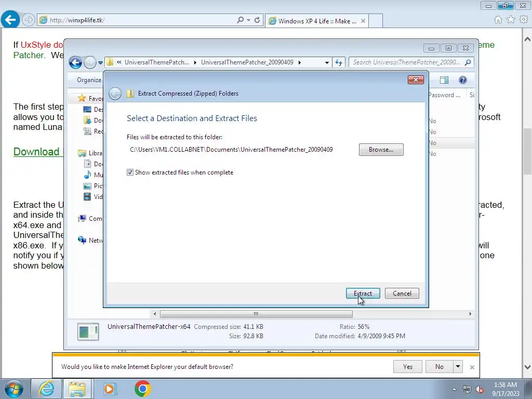Expand the IE address bar dropdown arrow

[x=249, y=20]
